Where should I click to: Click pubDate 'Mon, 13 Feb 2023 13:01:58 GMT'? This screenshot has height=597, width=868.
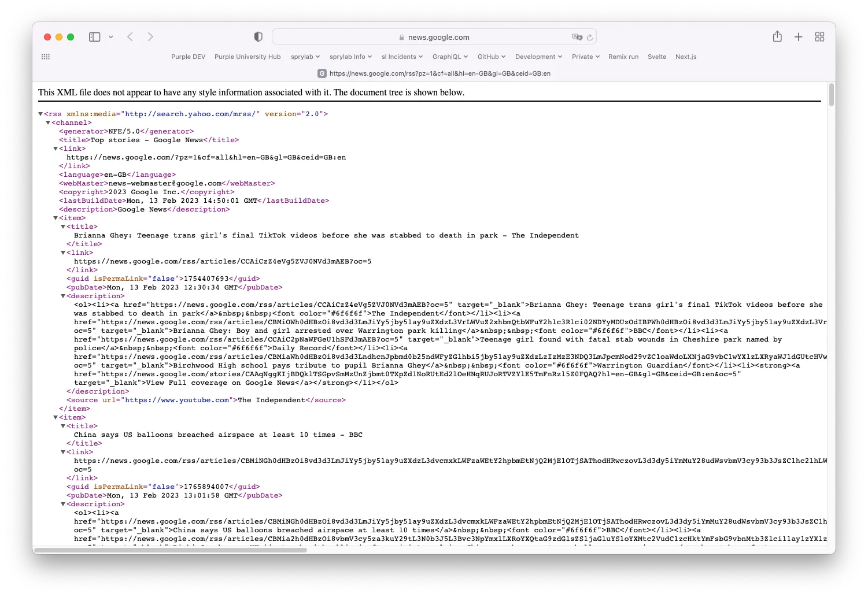172,495
